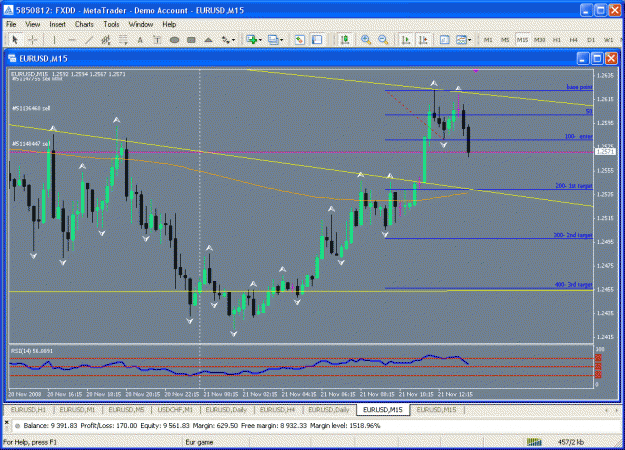Click the tag-shaped toolbar icon
The image size is (625, 450).
299,40
